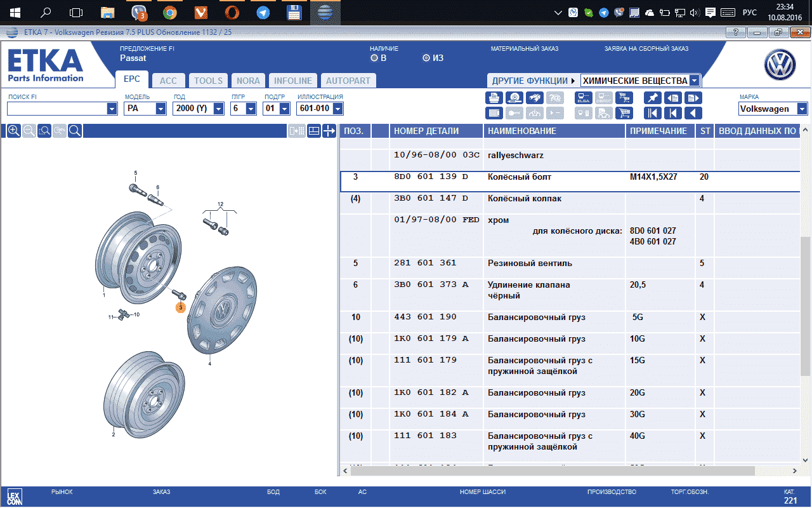This screenshot has height=508, width=812.
Task: Click the pushpin bookmark icon
Action: pyautogui.click(x=652, y=98)
